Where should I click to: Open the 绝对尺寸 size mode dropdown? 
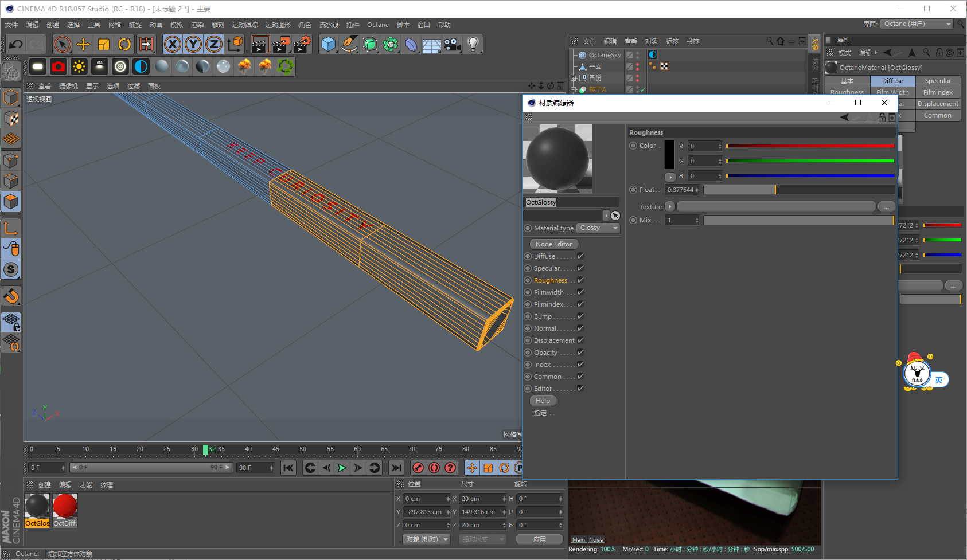point(482,539)
